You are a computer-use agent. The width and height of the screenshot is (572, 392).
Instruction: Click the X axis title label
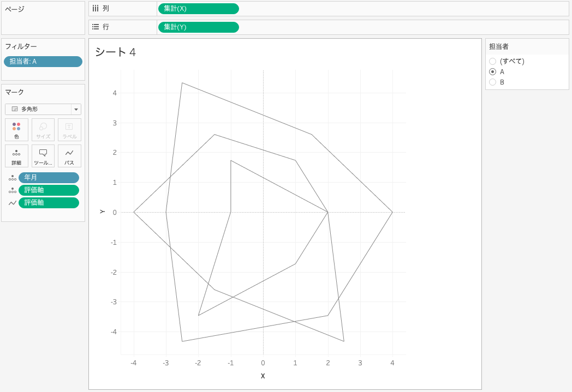(x=263, y=376)
